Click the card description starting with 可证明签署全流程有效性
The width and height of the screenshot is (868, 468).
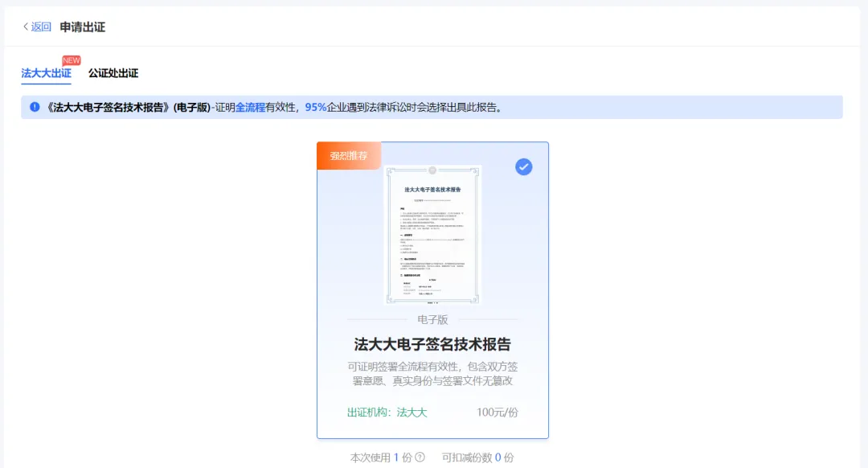point(432,374)
